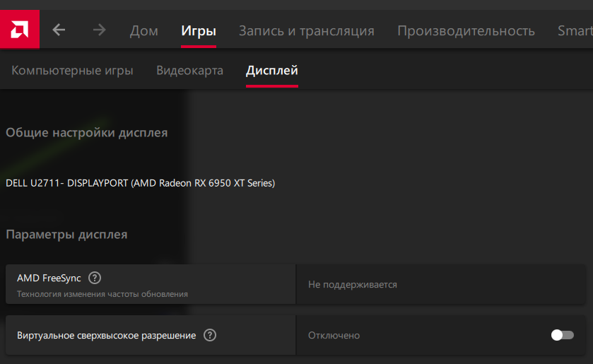Open the Производительность tab

tap(466, 30)
